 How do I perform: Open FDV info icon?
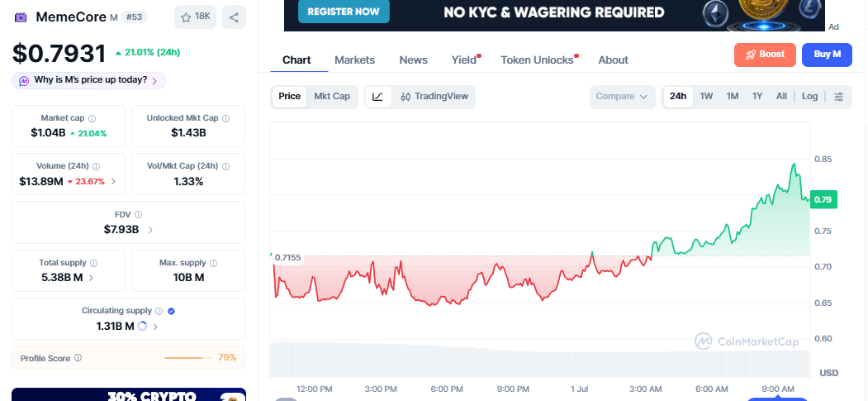[x=139, y=214]
